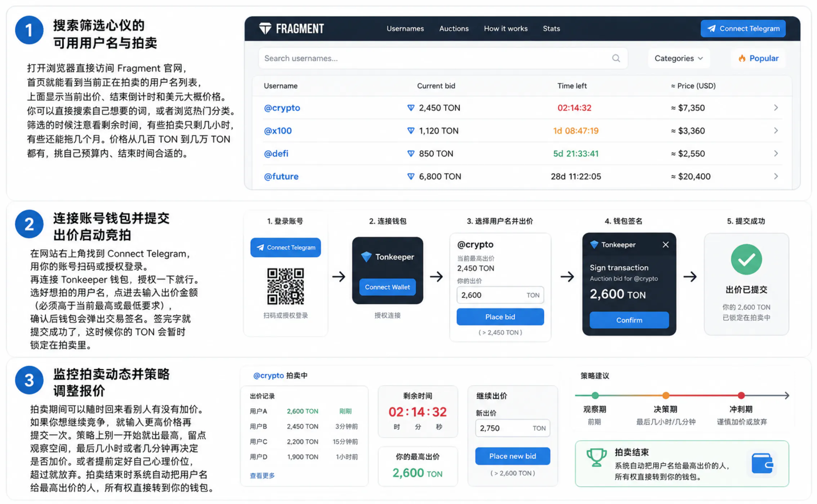
Task: Focus the 2,600 TON bid input
Action: coord(500,295)
